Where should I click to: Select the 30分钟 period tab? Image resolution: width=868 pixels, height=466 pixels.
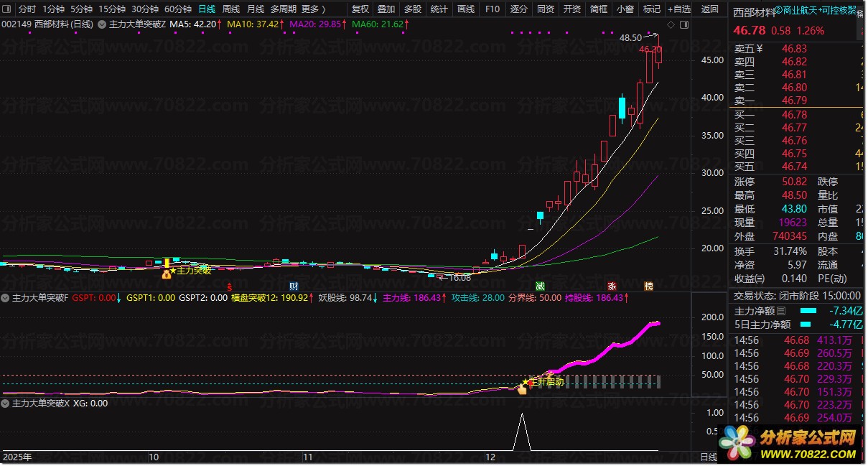click(x=145, y=9)
